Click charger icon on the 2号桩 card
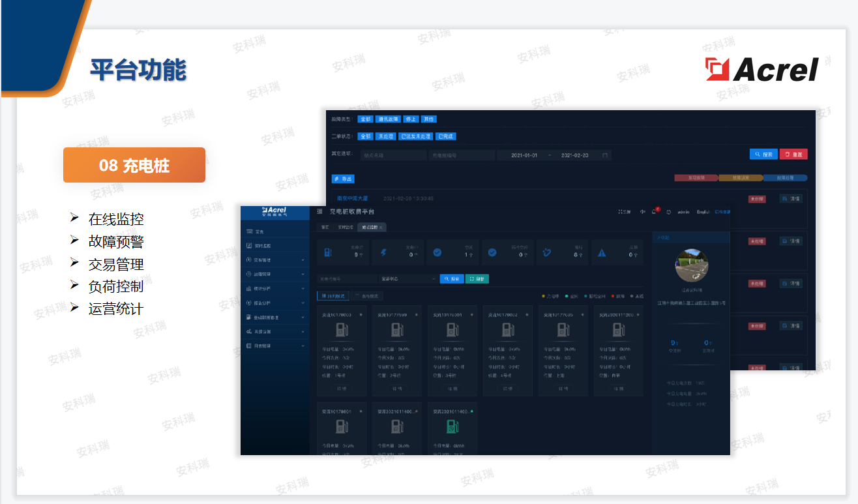The height and width of the screenshot is (504, 858). click(x=397, y=331)
